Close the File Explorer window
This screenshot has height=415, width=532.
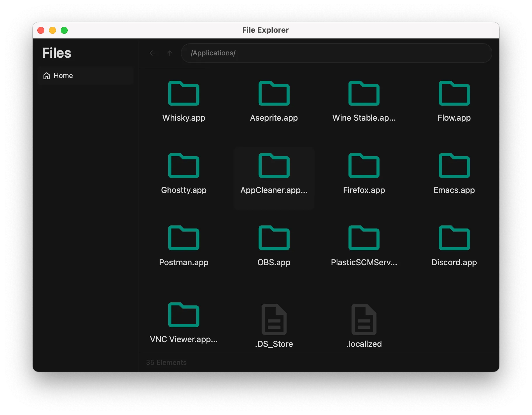[x=41, y=30]
